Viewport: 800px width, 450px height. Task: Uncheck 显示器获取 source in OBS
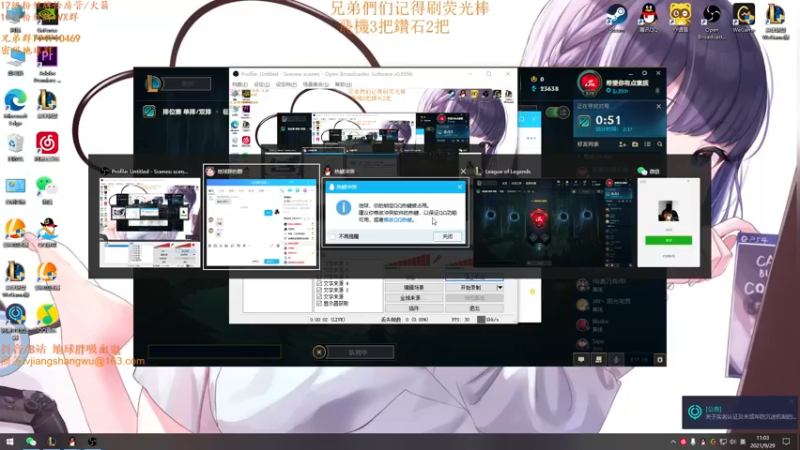click(319, 303)
